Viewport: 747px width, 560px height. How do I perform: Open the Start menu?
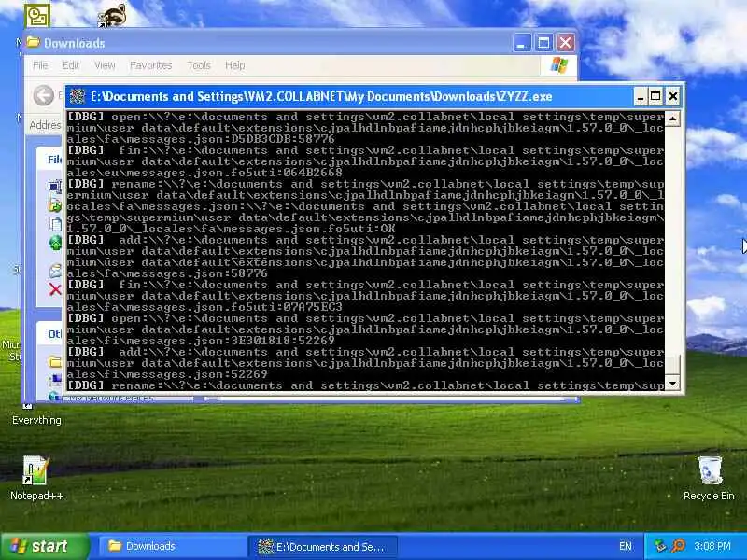coord(45,546)
